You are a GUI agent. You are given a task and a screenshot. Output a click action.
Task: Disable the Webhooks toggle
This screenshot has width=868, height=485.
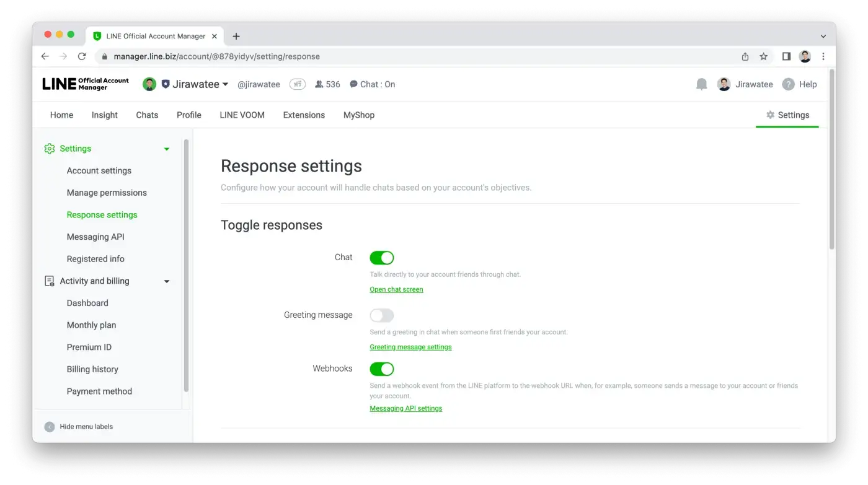(382, 369)
